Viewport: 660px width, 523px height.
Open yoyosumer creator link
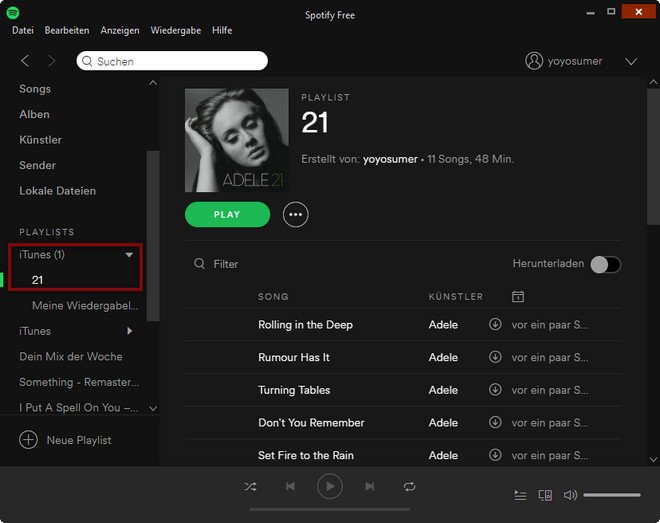[390, 159]
